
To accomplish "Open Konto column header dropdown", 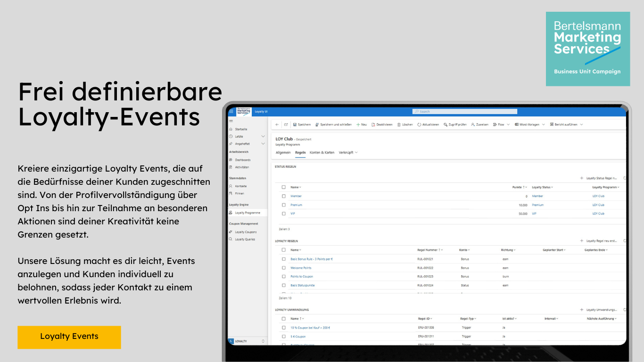I will 464,250.
